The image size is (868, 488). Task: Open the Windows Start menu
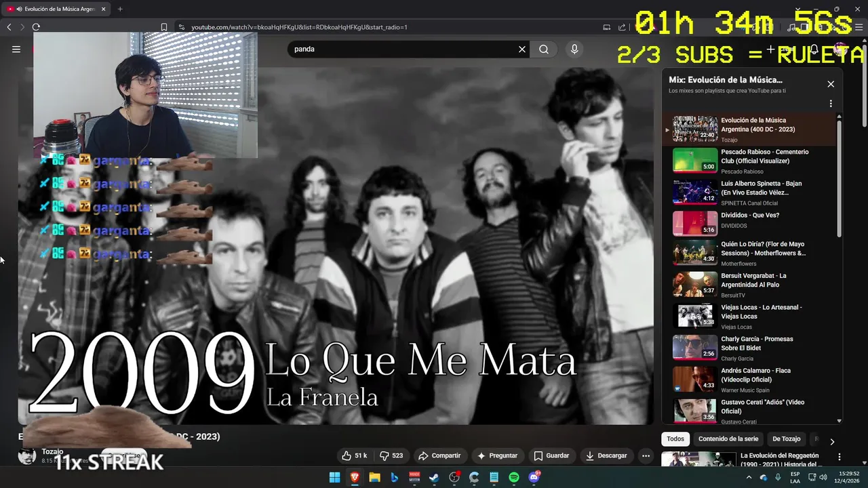point(334,477)
